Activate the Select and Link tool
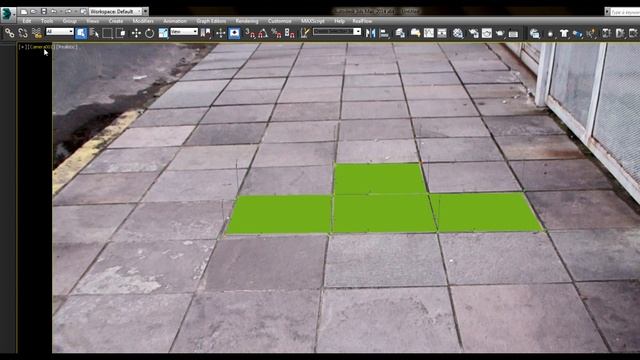 coord(9,33)
